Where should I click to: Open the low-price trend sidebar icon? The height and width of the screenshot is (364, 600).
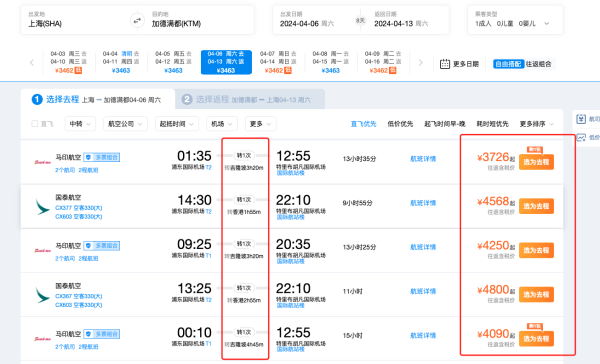click(581, 137)
